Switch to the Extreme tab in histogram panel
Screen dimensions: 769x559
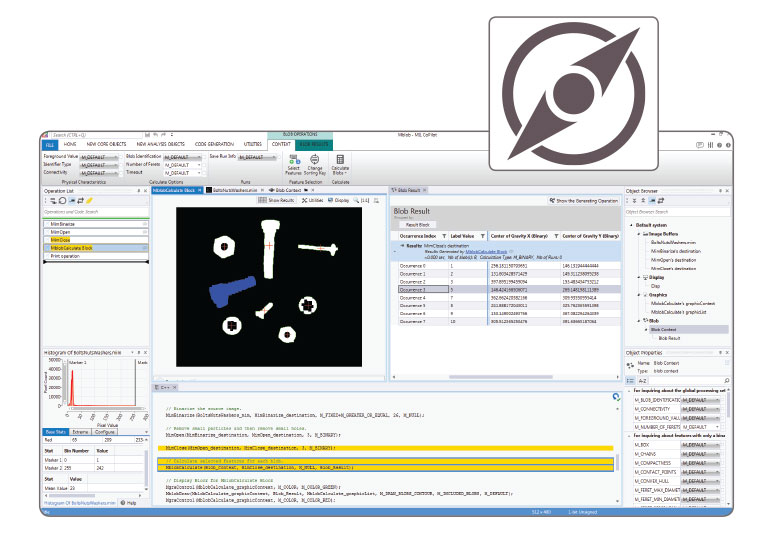click(80, 432)
